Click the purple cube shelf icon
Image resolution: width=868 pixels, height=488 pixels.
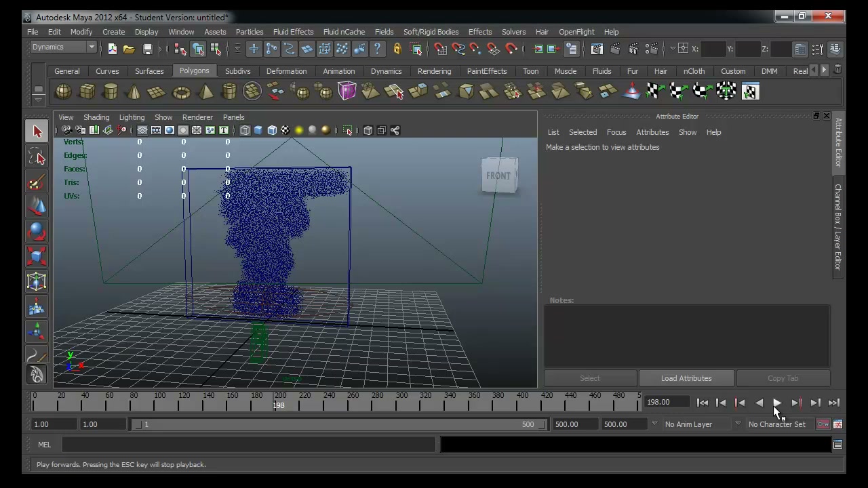pyautogui.click(x=347, y=91)
